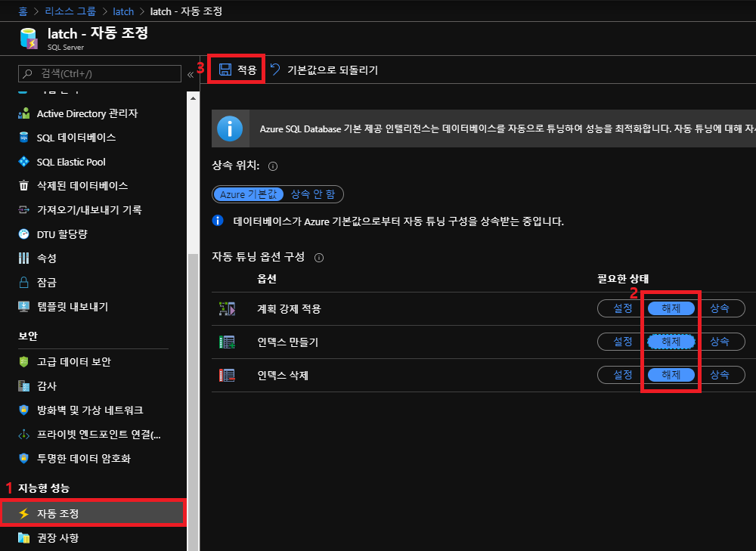The width and height of the screenshot is (756, 551).
Task: Click the 적용 save icon
Action: [225, 70]
